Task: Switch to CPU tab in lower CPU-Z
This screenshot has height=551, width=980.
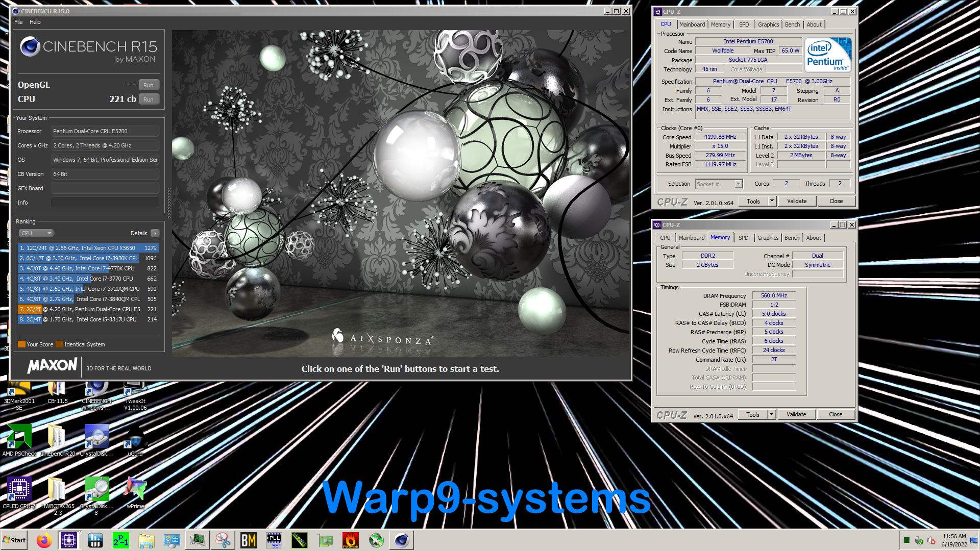Action: coord(665,238)
